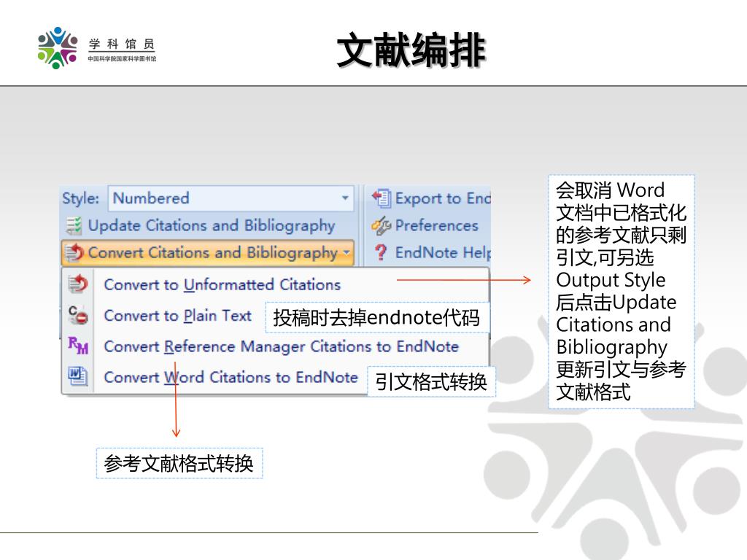Screen dimensions: 747x560
Task: Select Convert to Plain Text
Action: point(177,315)
